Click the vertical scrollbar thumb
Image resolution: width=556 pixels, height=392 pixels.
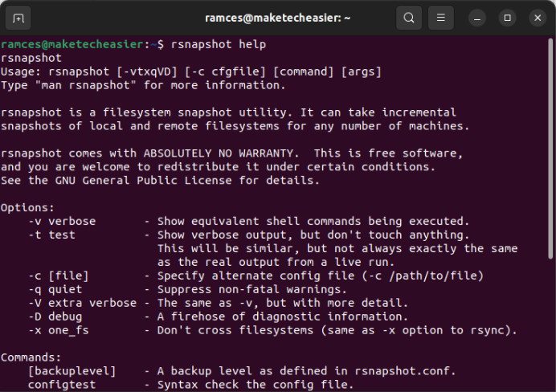(x=550, y=148)
